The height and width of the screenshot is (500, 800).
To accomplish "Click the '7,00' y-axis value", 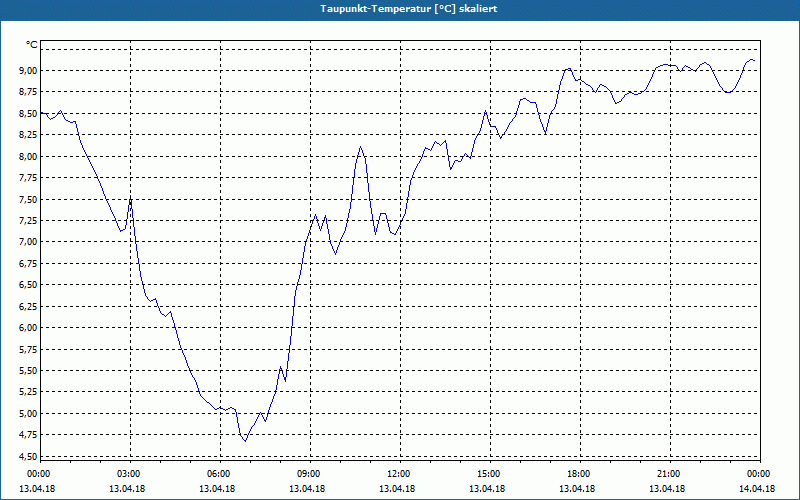I will (x=29, y=242).
